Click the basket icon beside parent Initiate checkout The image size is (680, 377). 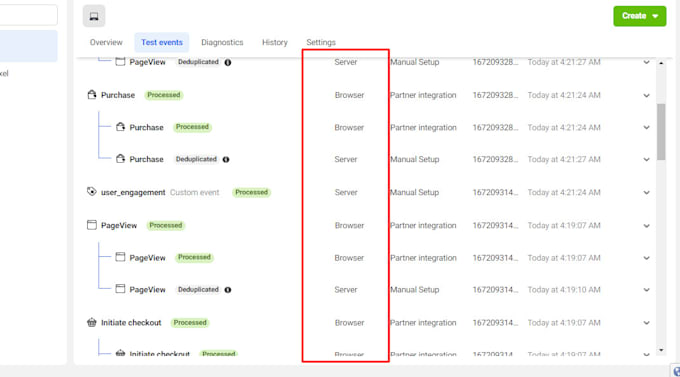[92, 322]
